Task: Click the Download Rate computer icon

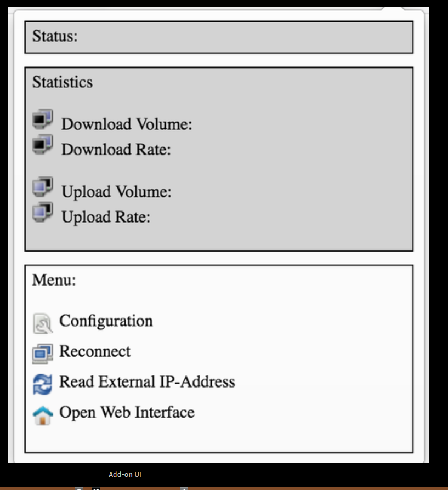Action: coord(43,144)
